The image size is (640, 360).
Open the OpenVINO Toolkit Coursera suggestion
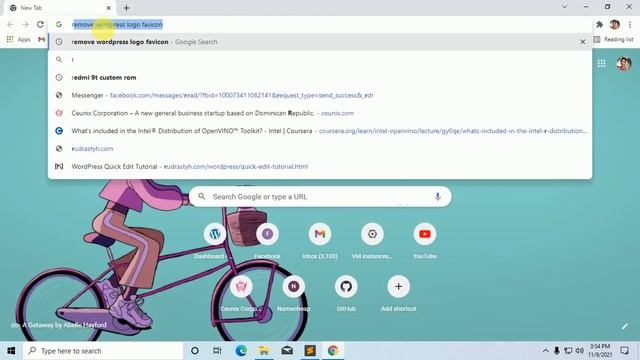(320, 131)
